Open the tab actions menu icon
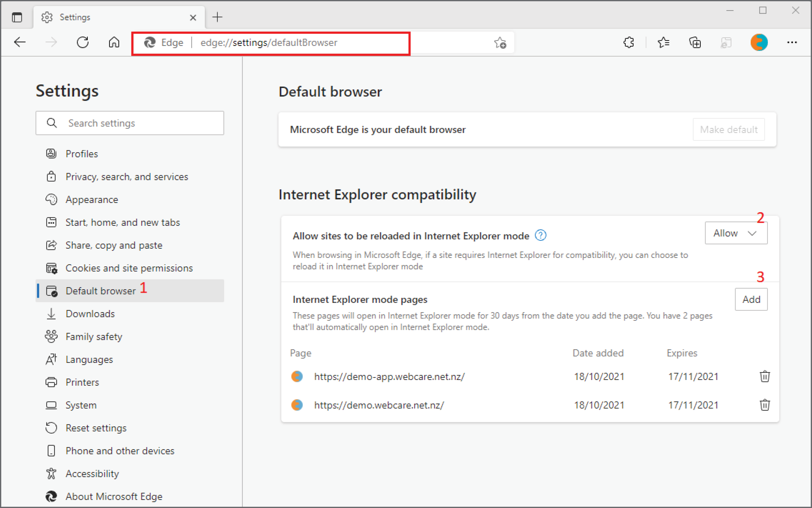Viewport: 812px width, 508px height. [17, 17]
